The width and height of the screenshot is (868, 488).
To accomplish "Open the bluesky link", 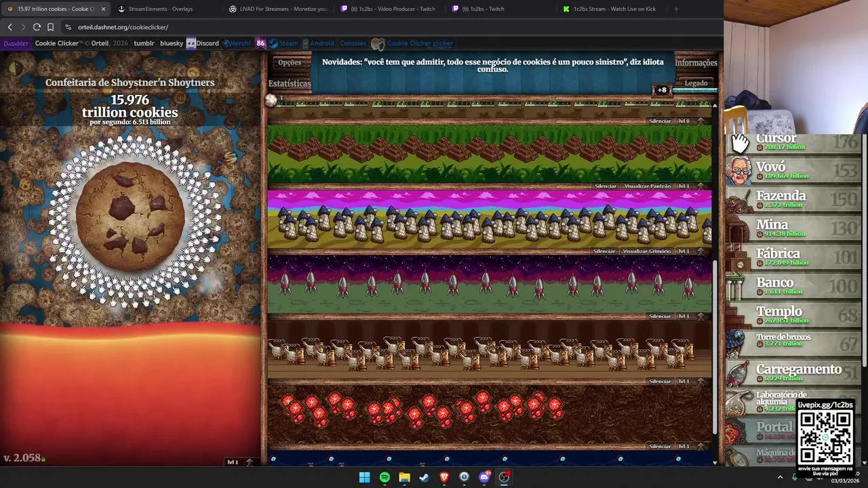I will point(172,43).
